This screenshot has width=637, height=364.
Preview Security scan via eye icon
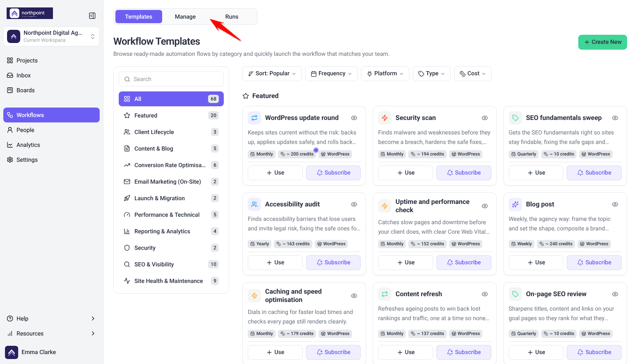[x=485, y=118]
